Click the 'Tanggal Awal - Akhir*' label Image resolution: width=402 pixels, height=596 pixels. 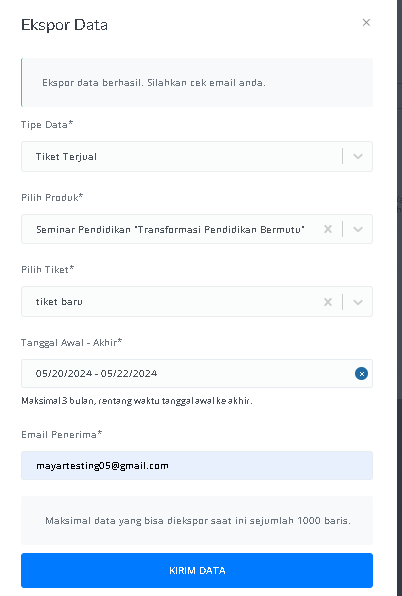coord(71,343)
